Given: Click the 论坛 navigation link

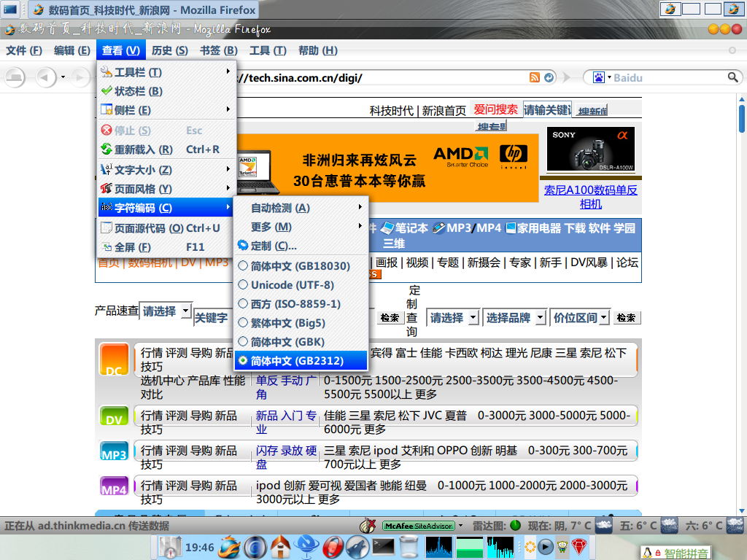Looking at the screenshot, I should (627, 262).
